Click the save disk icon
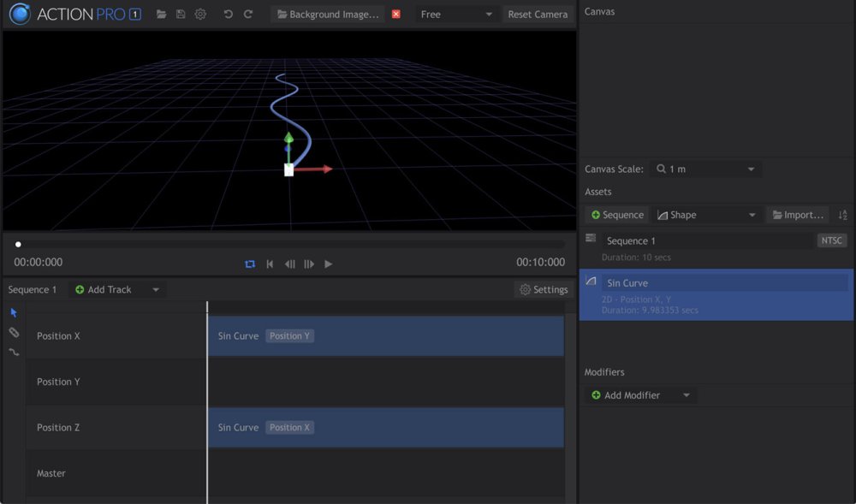This screenshot has width=856, height=504. pos(181,15)
